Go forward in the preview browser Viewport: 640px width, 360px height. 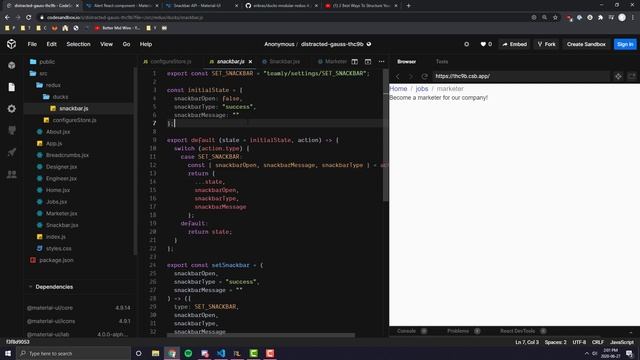[411, 76]
